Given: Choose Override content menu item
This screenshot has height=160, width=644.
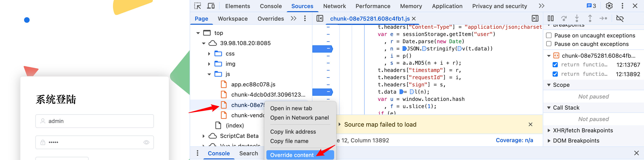Looking at the screenshot, I should [x=300, y=155].
